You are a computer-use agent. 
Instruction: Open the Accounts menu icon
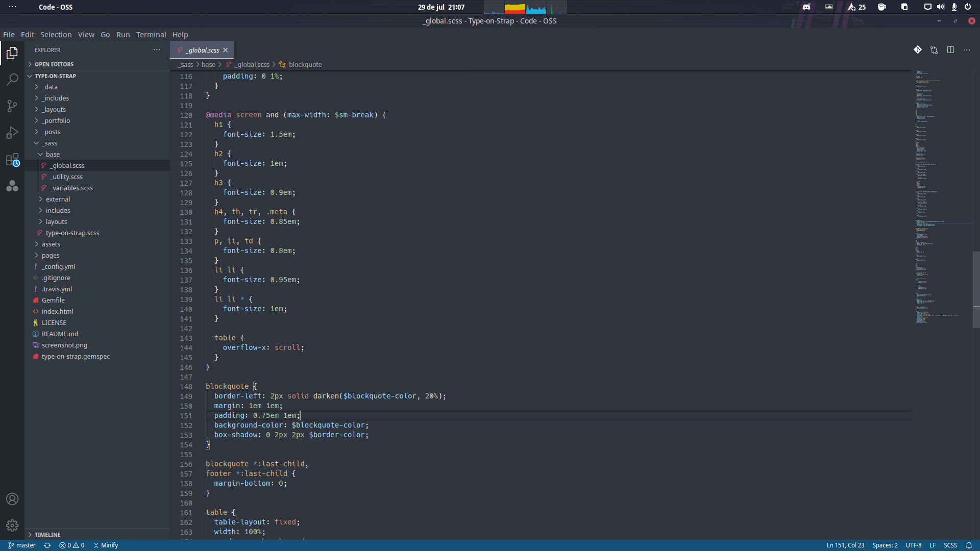tap(12, 499)
